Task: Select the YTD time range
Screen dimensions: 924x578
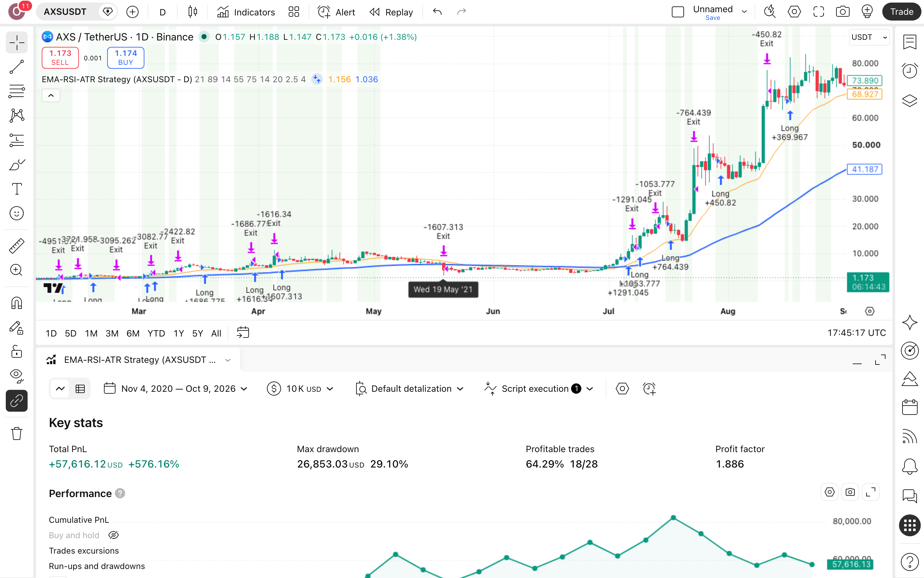Action: (x=156, y=333)
